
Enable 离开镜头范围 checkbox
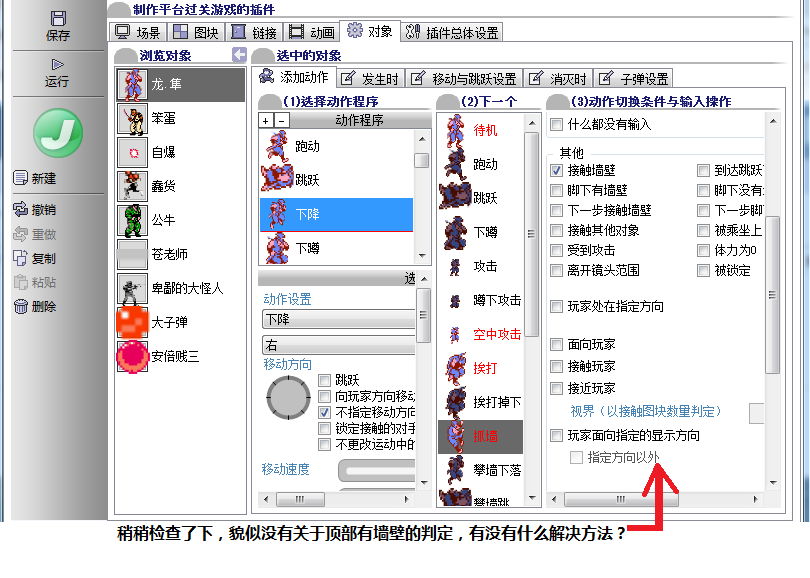(556, 271)
